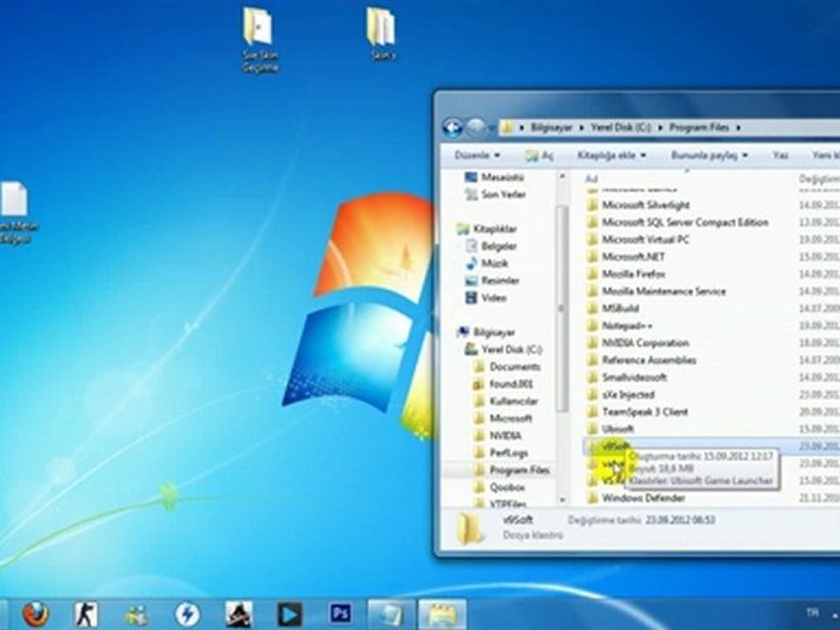This screenshot has height=630, width=840.
Task: Expand the Bununla paylaş dropdown
Action: pyautogui.click(x=710, y=156)
